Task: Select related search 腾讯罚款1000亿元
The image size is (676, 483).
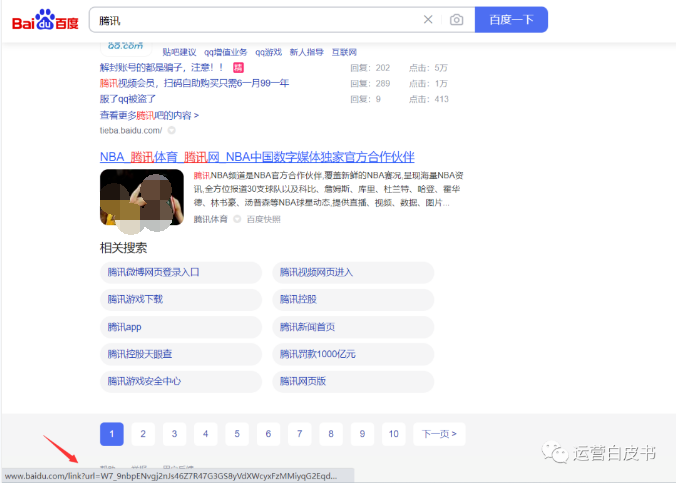Action: (353, 354)
